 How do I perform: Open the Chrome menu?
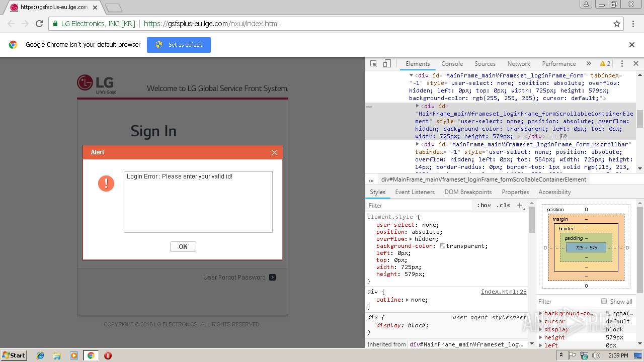pos(633,24)
